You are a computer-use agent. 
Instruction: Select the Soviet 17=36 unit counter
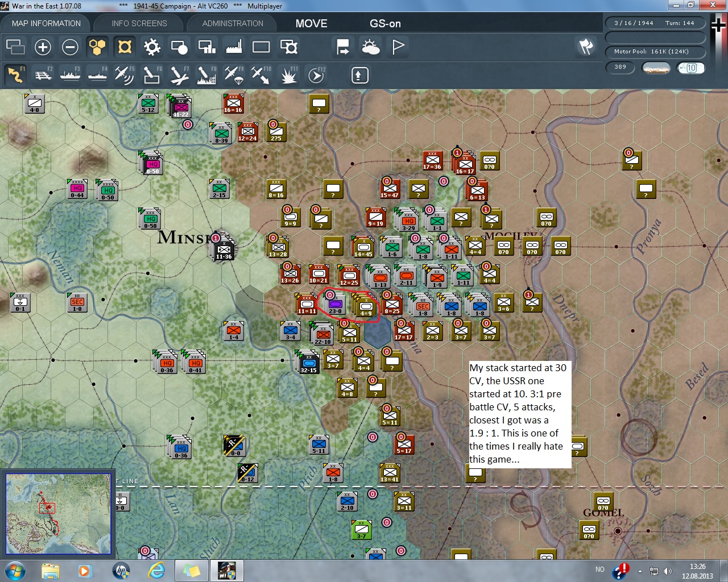(432, 160)
